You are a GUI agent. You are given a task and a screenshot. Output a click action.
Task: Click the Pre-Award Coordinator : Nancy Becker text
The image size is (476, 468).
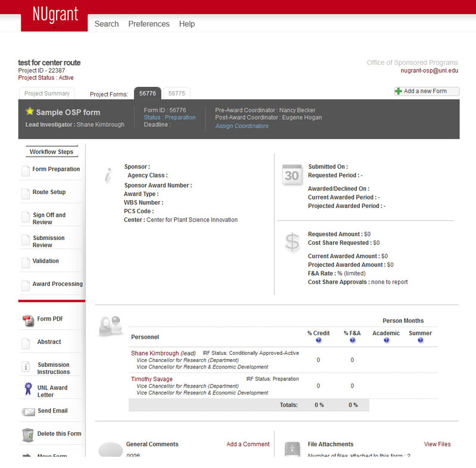coord(265,110)
